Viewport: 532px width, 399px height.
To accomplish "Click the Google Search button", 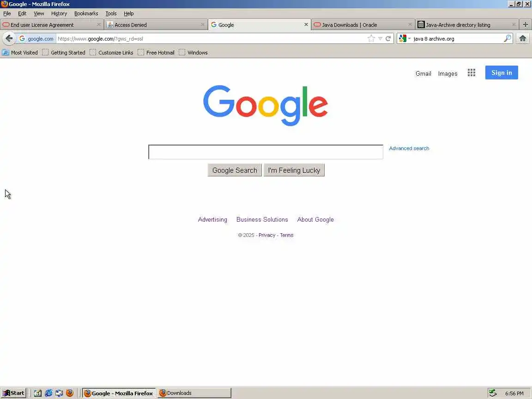I will click(235, 170).
